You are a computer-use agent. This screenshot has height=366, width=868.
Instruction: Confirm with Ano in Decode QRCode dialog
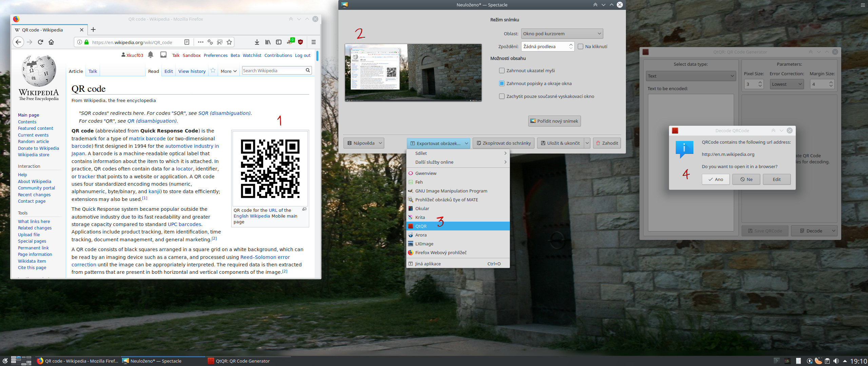pyautogui.click(x=715, y=179)
